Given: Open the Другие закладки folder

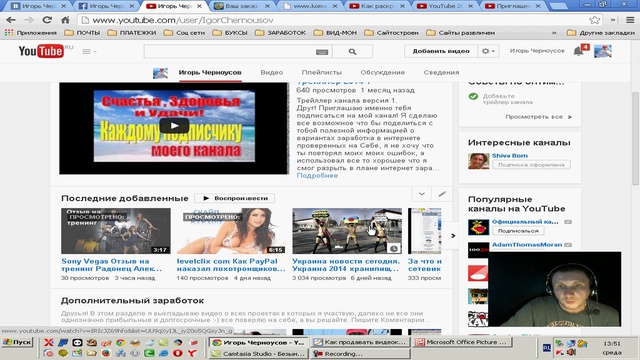Looking at the screenshot, I should pyautogui.click(x=601, y=33).
